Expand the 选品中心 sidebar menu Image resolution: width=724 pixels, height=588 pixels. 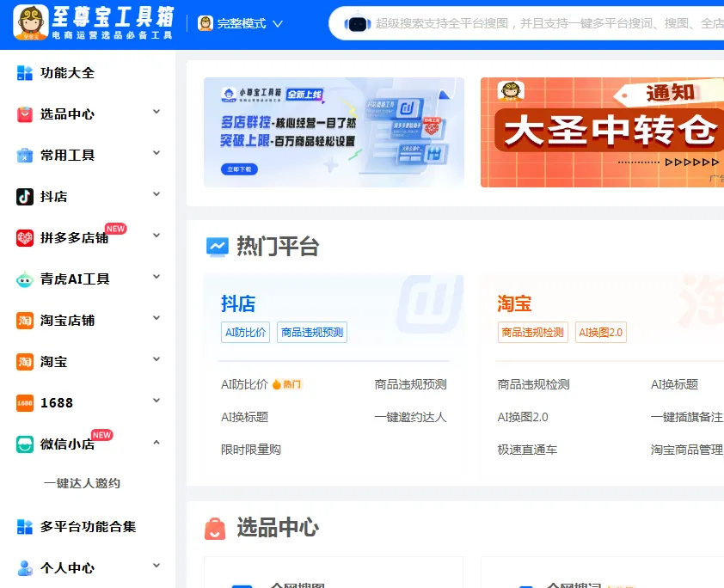click(x=156, y=112)
